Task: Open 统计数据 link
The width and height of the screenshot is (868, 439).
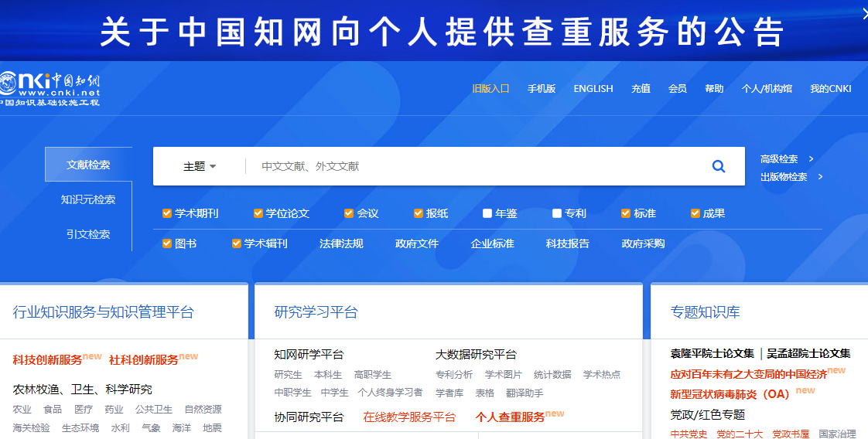Action: point(552,375)
